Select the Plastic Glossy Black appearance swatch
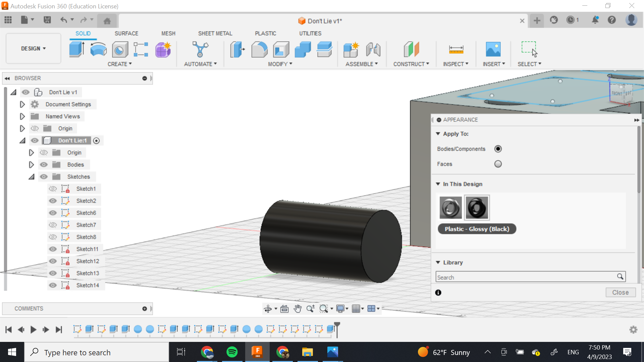Screen dimensions: 644x362 pyautogui.click(x=477, y=207)
